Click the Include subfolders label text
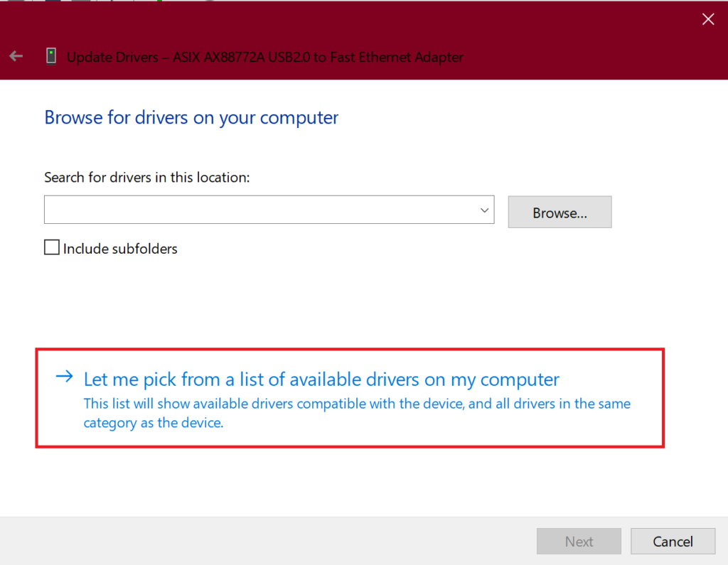 click(120, 249)
